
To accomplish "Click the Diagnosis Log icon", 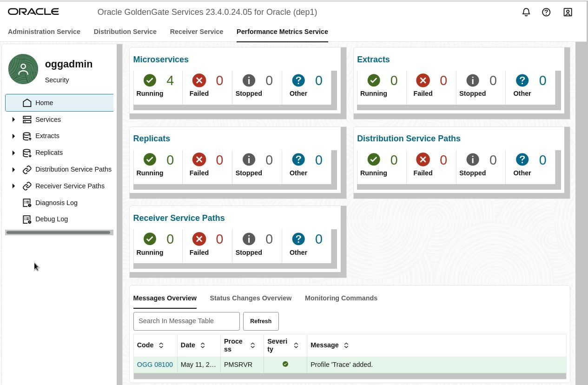I will 27,203.
